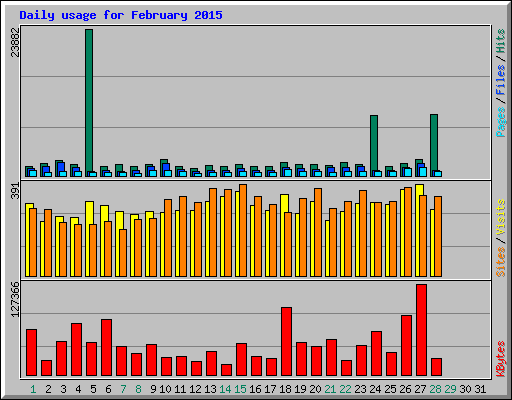512x400 pixels.
Task: Click the tallest red KBytes bar for day 27
Action: pyautogui.click(x=421, y=330)
